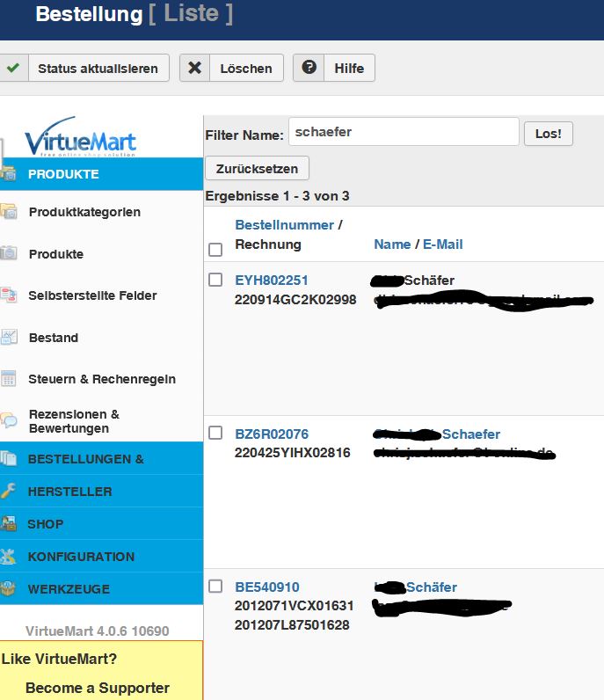
Task: Click the question mark help icon
Action: (308, 69)
